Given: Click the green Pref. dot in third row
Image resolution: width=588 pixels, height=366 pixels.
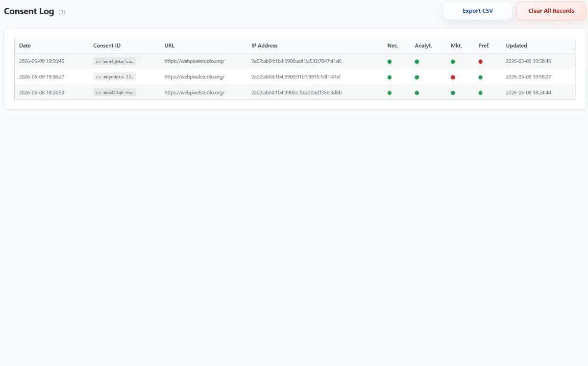Looking at the screenshot, I should (481, 93).
